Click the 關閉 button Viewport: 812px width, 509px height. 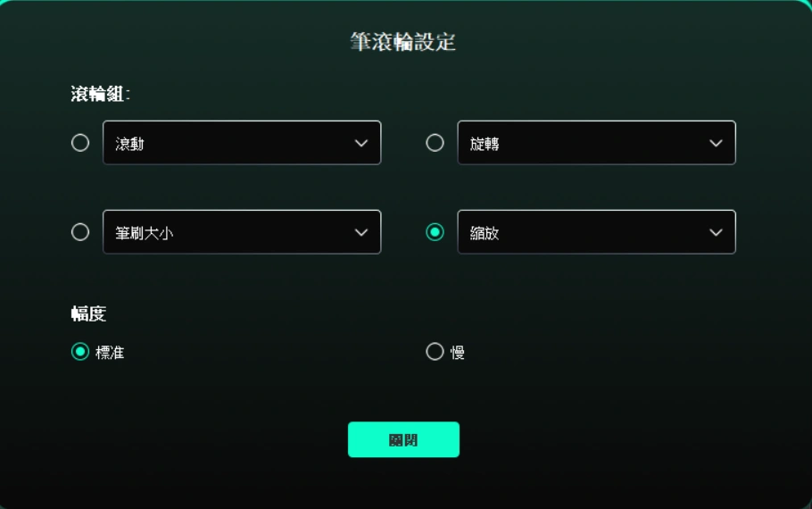[x=403, y=439]
